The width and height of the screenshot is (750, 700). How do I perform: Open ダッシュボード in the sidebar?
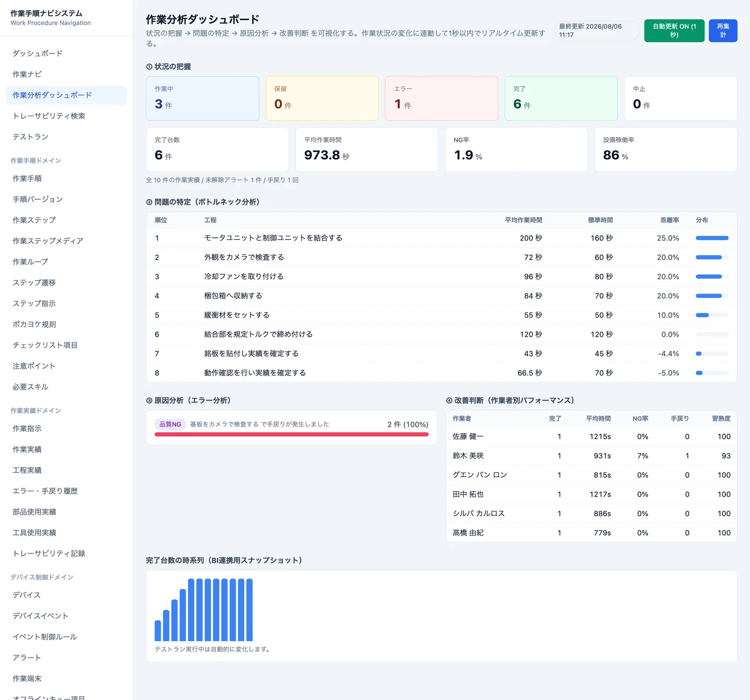pos(66,54)
